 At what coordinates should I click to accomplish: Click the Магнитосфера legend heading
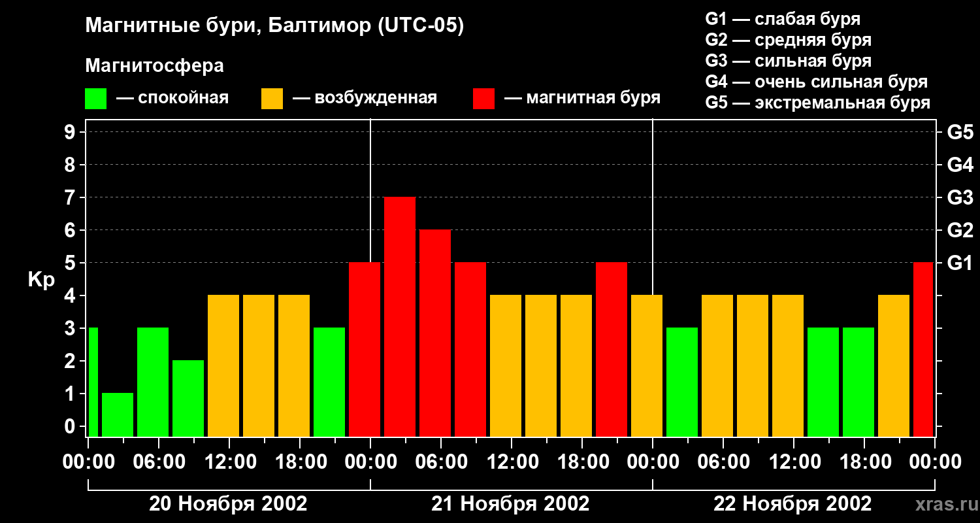[x=154, y=66]
